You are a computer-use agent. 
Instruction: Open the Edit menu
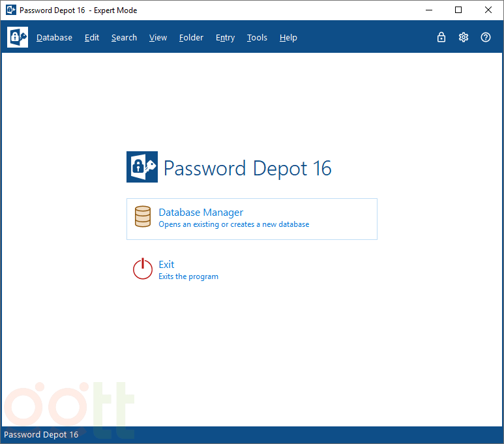pyautogui.click(x=92, y=38)
